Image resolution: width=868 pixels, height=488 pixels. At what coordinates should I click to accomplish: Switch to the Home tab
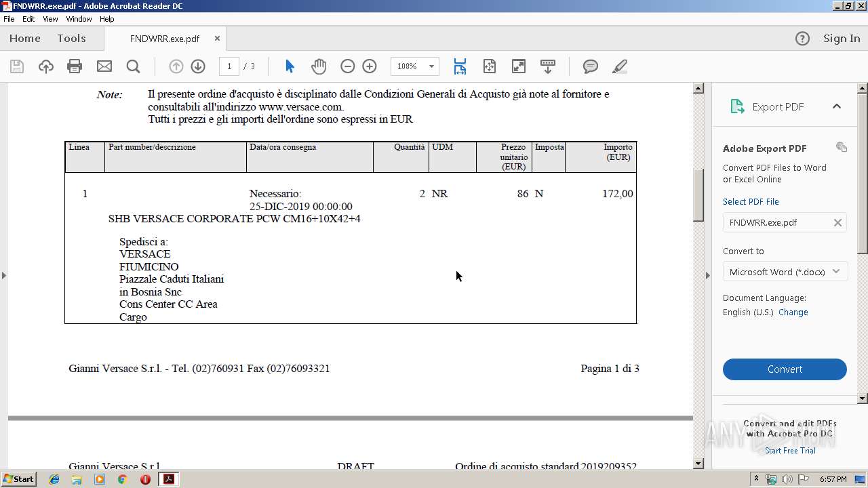pos(25,39)
